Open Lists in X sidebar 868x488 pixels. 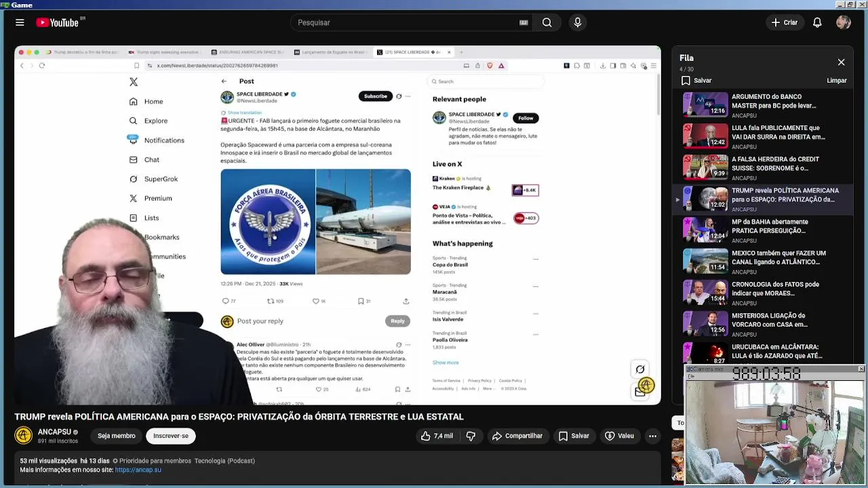(144, 218)
